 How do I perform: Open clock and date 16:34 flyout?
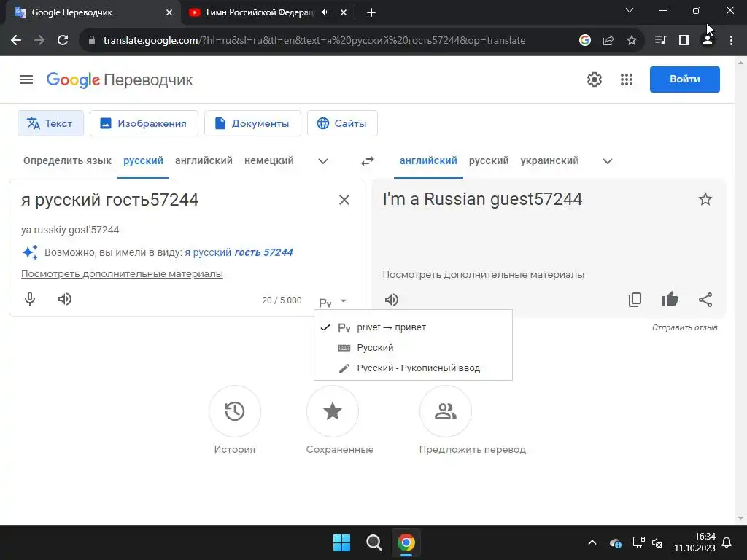point(694,542)
